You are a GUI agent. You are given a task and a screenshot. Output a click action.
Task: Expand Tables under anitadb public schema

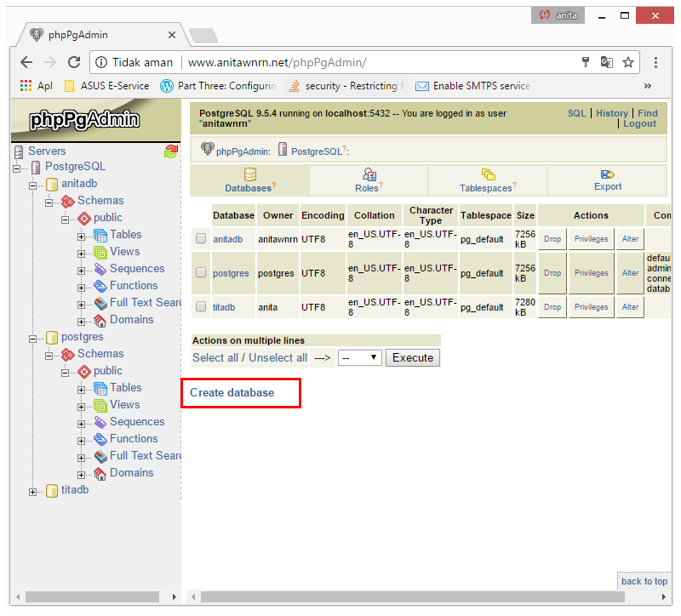[x=81, y=237]
